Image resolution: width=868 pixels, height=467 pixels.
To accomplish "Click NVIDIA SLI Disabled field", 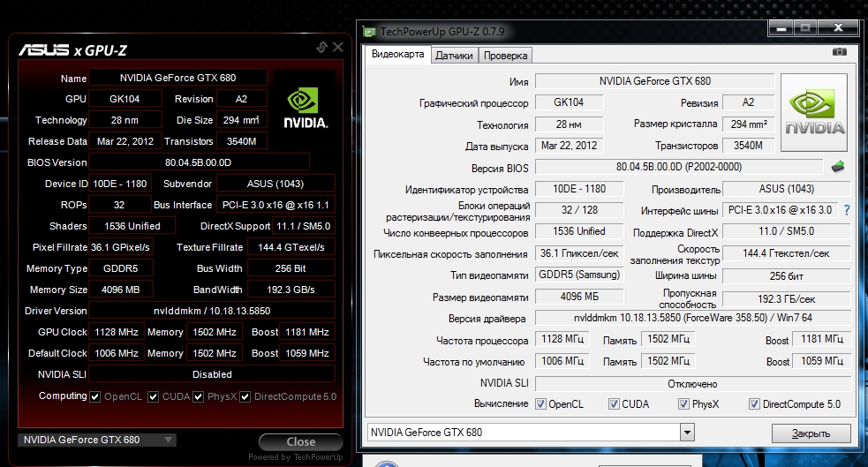I will click(212, 374).
